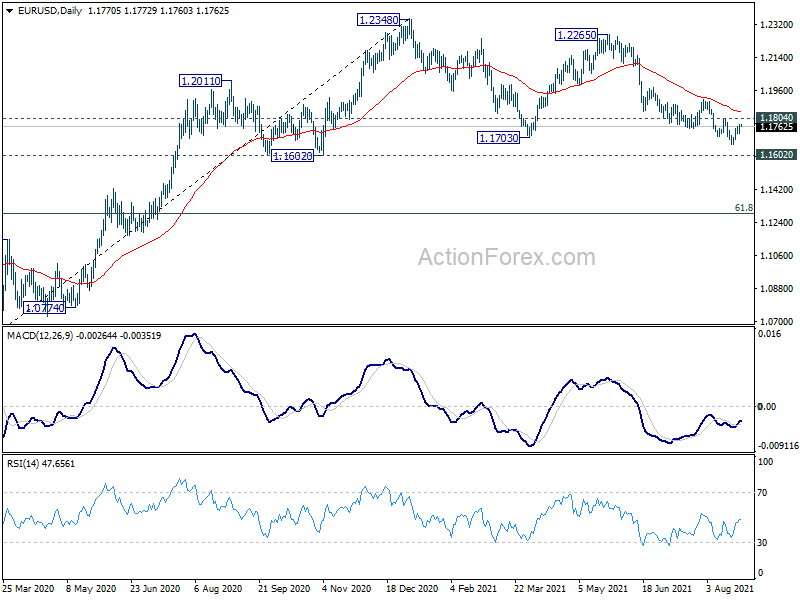Click the ActionForex.com watermark
This screenshot has height=600, width=800.
click(507, 257)
